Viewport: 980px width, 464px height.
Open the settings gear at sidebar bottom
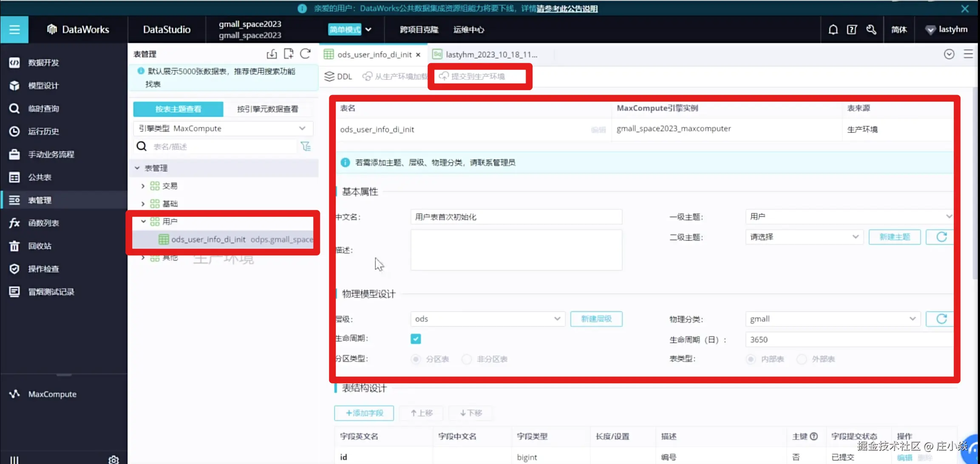(113, 459)
